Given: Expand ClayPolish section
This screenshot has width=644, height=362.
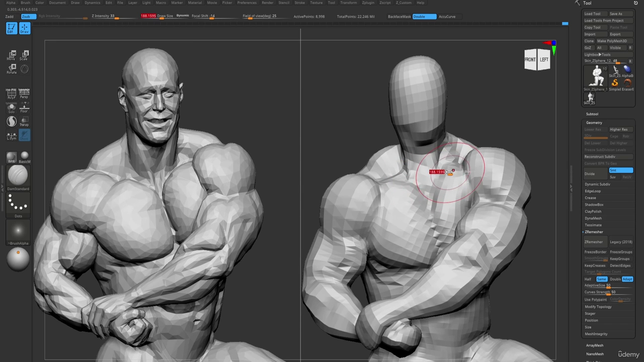Looking at the screenshot, I should coord(593,212).
